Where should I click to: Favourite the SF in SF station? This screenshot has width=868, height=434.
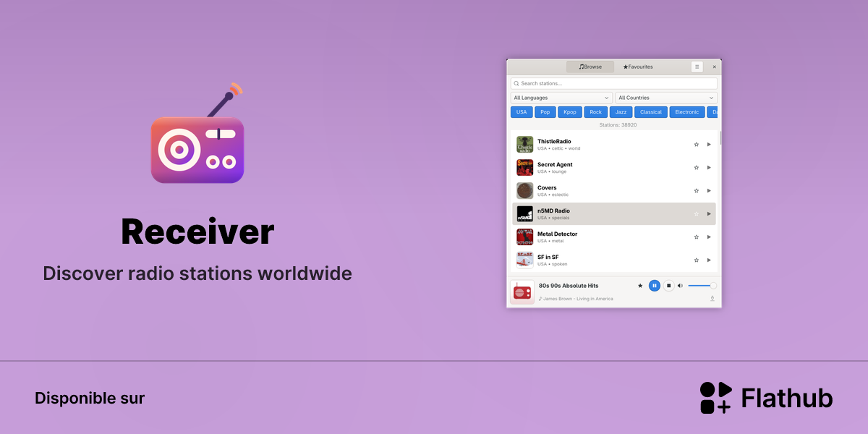pyautogui.click(x=697, y=260)
